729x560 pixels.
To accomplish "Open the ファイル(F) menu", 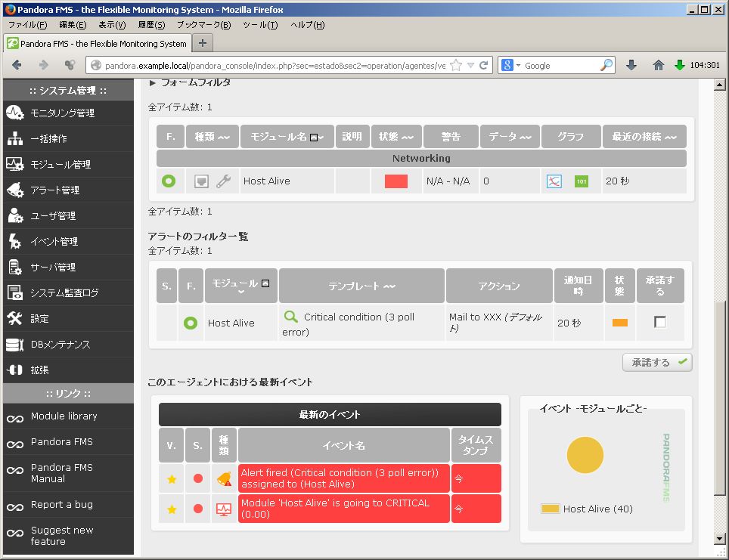I will [x=27, y=25].
